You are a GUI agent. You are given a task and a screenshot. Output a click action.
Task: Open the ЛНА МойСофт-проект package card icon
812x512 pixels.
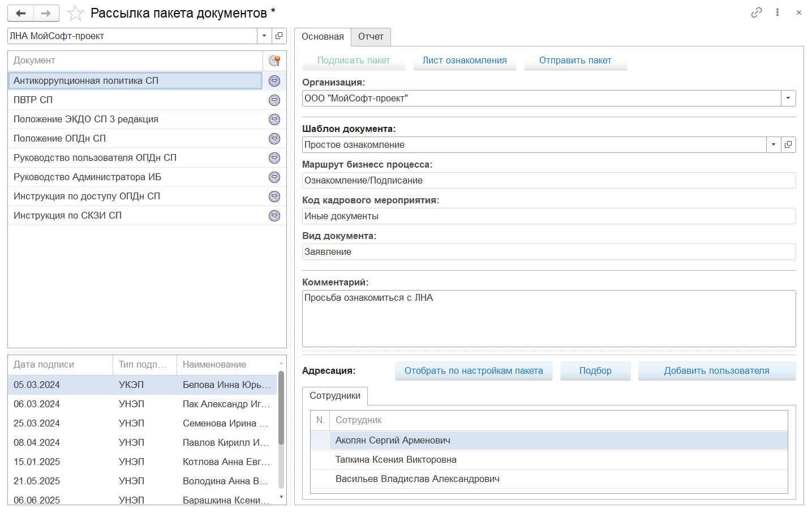[x=279, y=36]
